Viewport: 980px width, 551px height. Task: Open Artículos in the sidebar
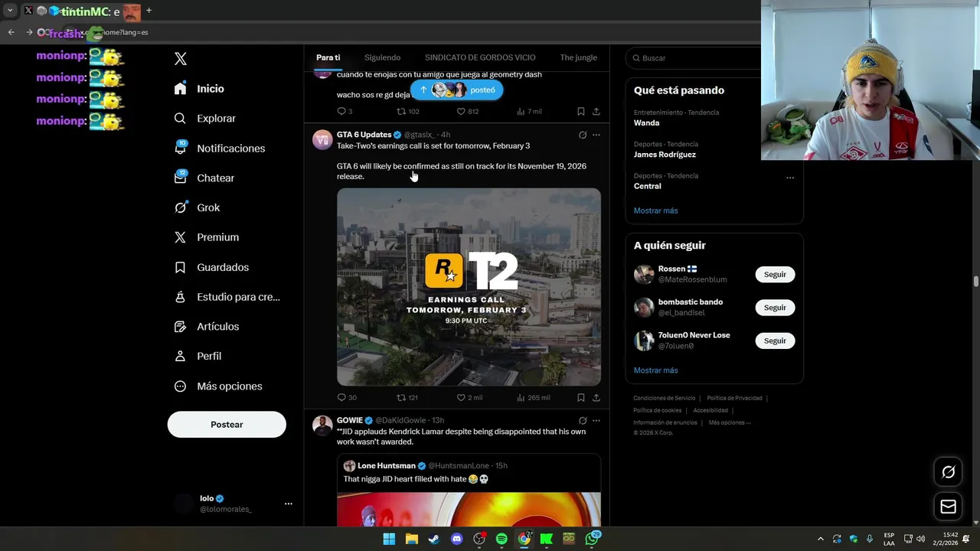tap(206, 326)
